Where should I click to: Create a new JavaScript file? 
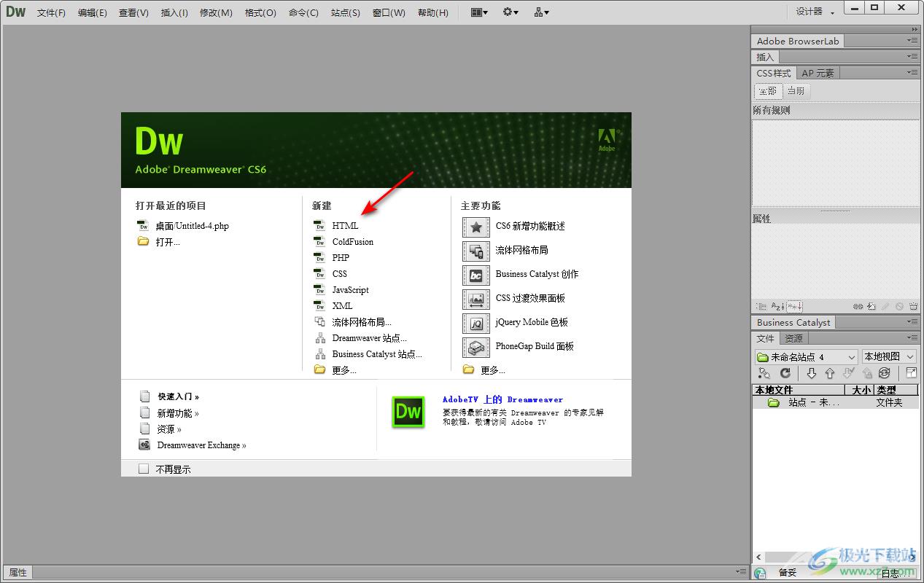[351, 290]
